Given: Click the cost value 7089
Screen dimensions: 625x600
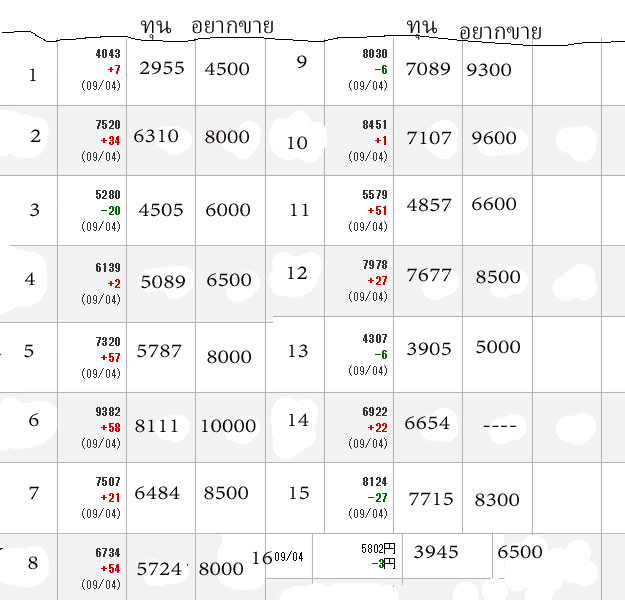Looking at the screenshot, I should 429,69.
